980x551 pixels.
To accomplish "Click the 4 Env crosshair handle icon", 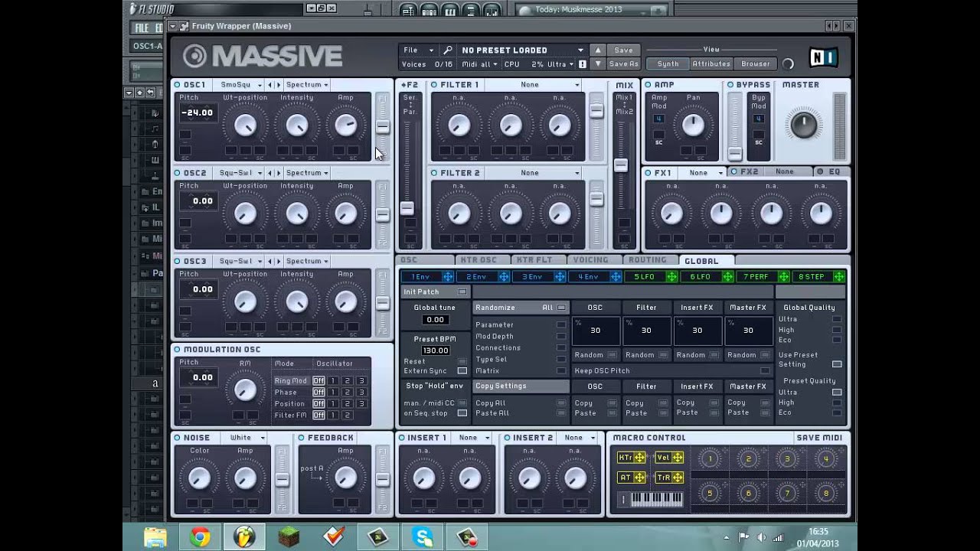I will [616, 276].
